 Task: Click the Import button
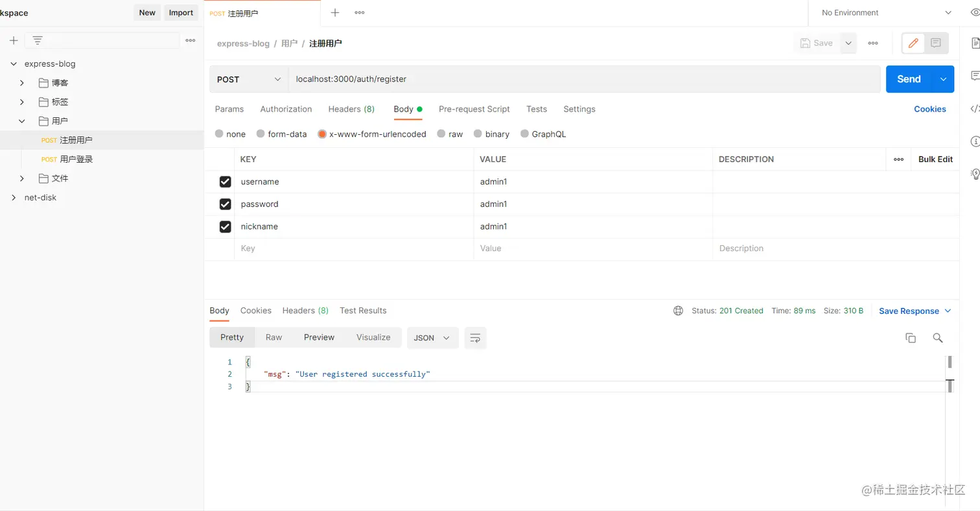181,12
